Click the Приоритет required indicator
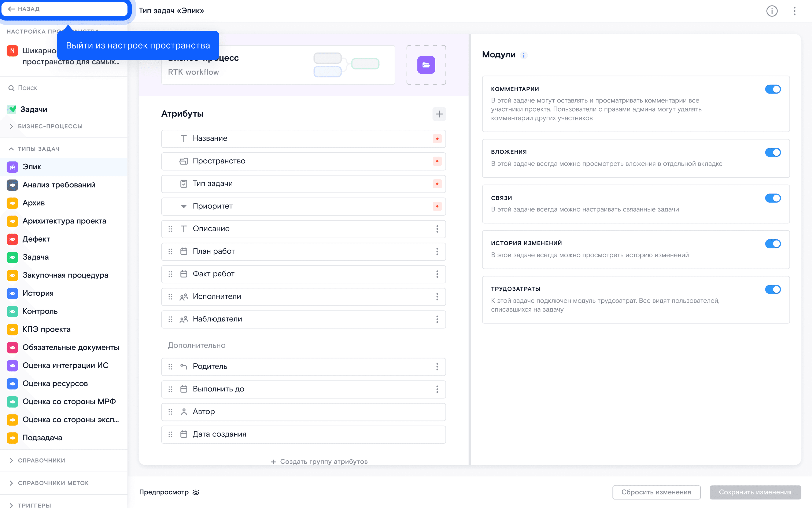This screenshot has width=812, height=508. coord(437,206)
